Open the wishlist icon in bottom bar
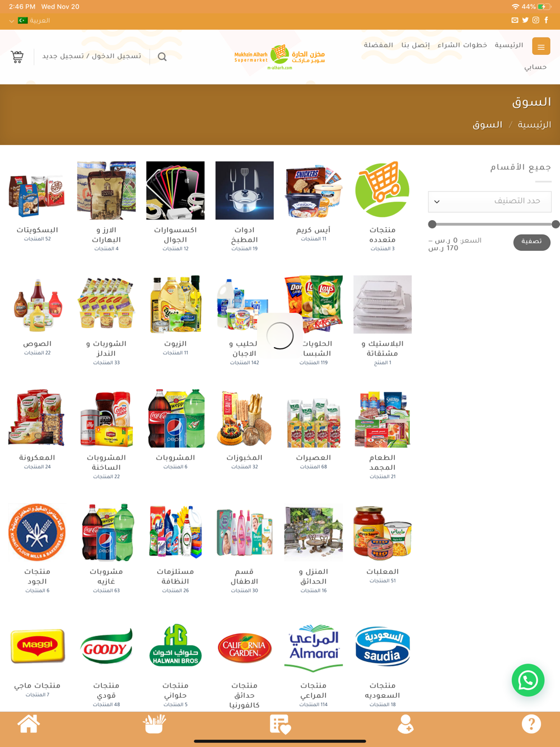The height and width of the screenshot is (747, 560). tap(280, 723)
